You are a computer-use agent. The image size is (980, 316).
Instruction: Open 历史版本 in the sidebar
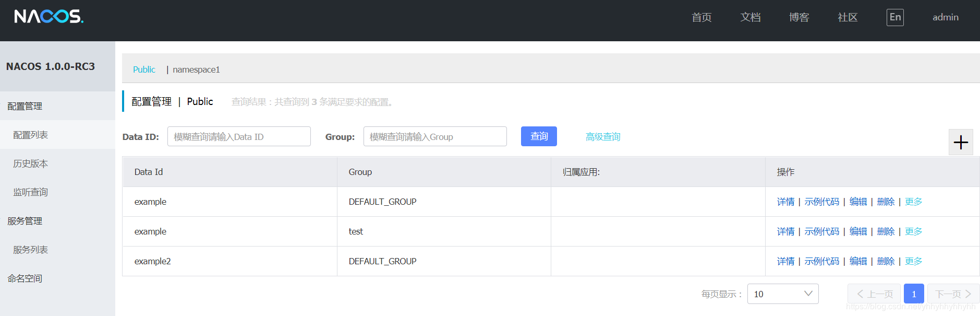pos(31,163)
